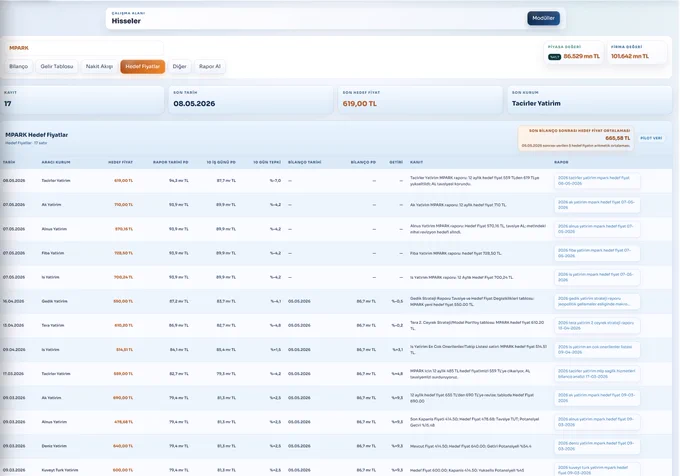Switch to the Gelir Tablosu tab
The image size is (680, 476).
click(x=57, y=66)
